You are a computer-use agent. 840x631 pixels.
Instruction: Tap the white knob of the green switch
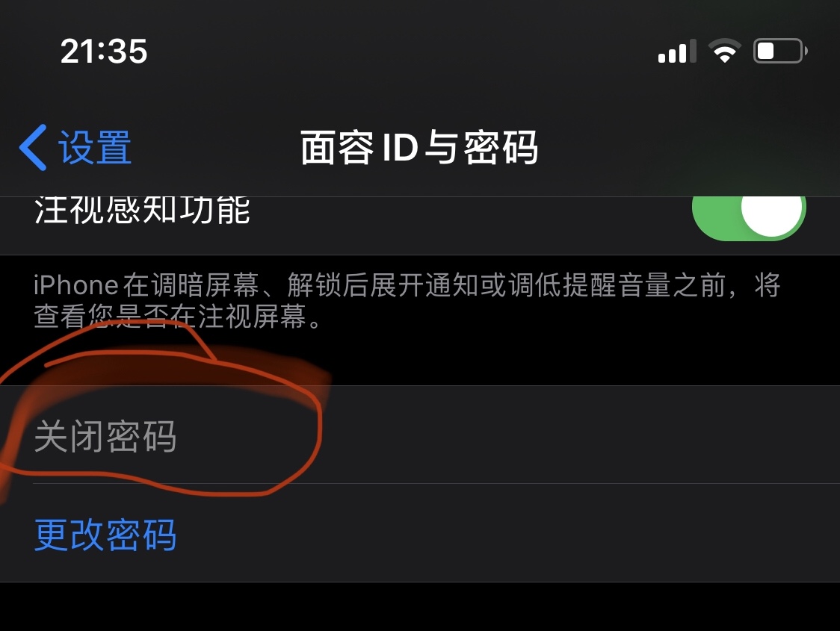[x=772, y=213]
